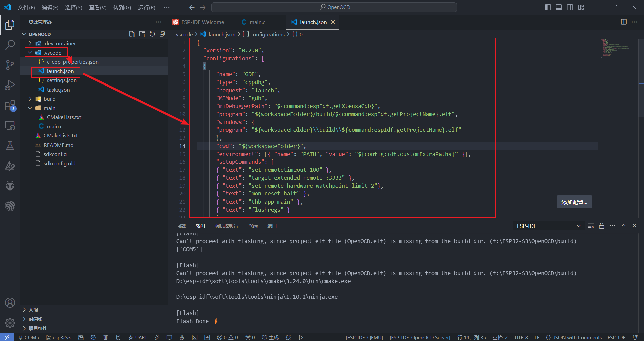
Task: Click the OpenOCD command center search box
Action: (x=334, y=7)
